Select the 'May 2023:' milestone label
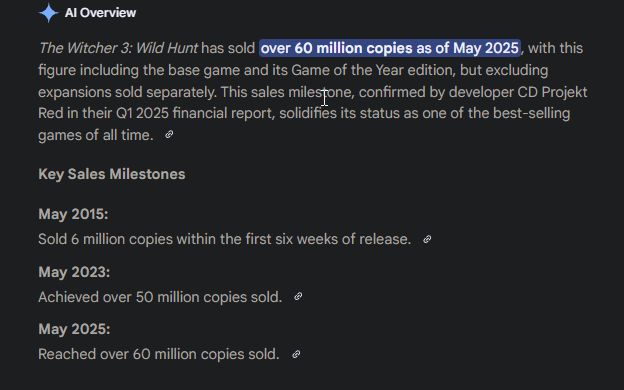 [74, 272]
